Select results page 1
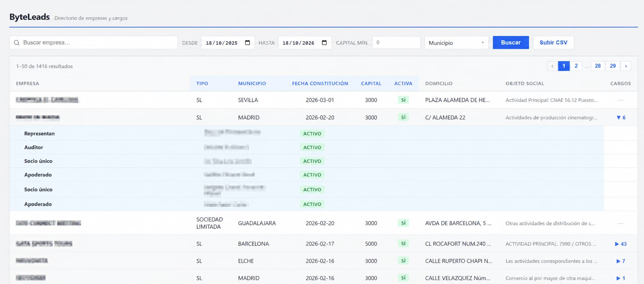Screen dimensions: 644x284 564,66
